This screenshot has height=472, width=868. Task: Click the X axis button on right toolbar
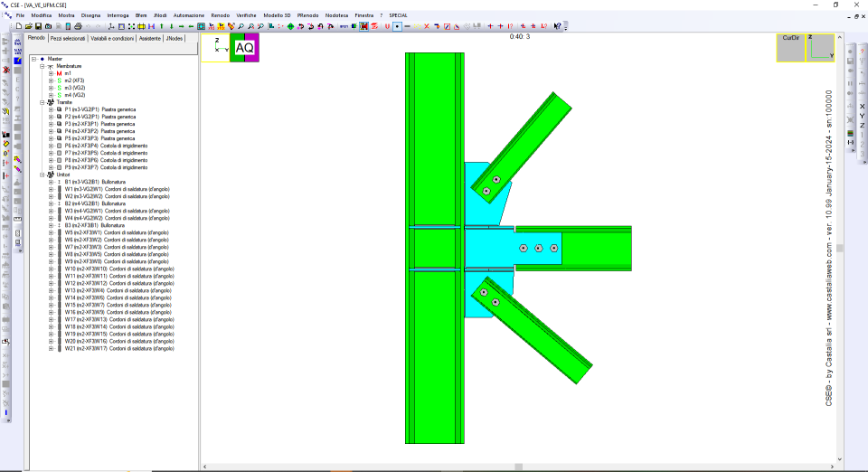tap(862, 107)
